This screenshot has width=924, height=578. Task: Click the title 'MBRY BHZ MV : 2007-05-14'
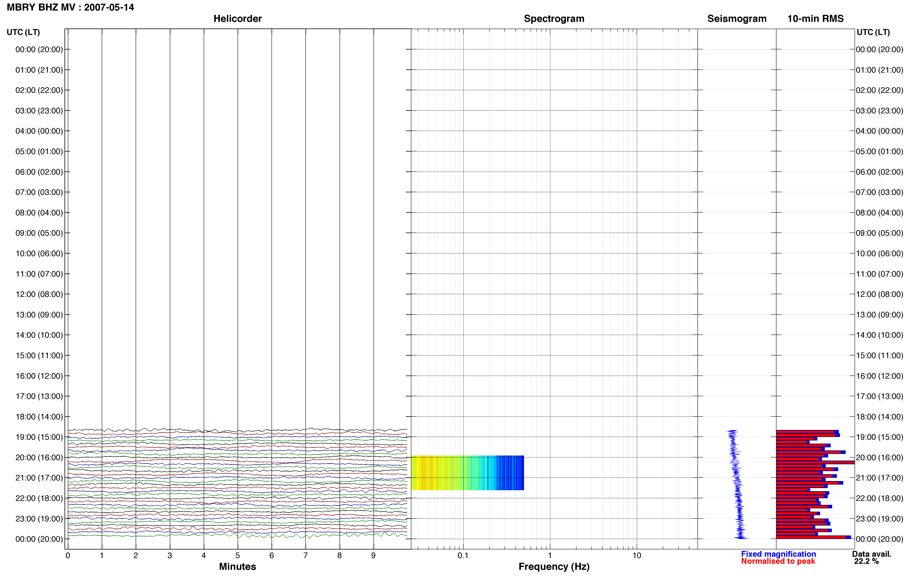(70, 7)
